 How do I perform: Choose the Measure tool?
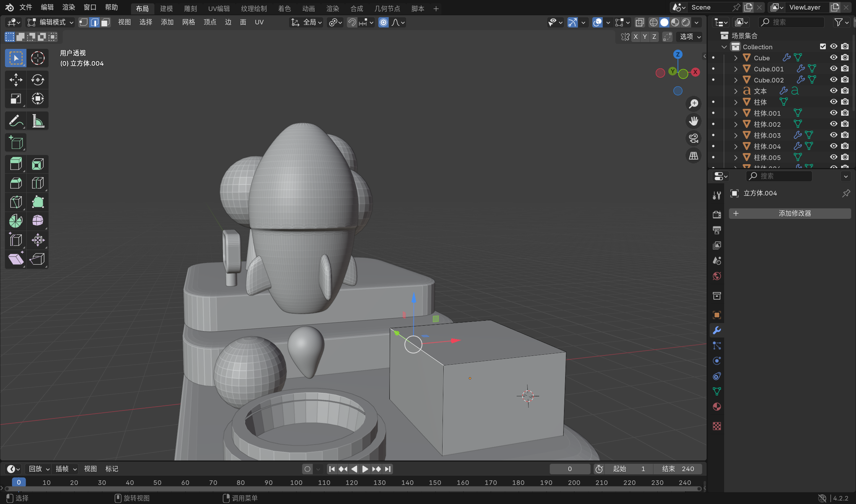(37, 121)
